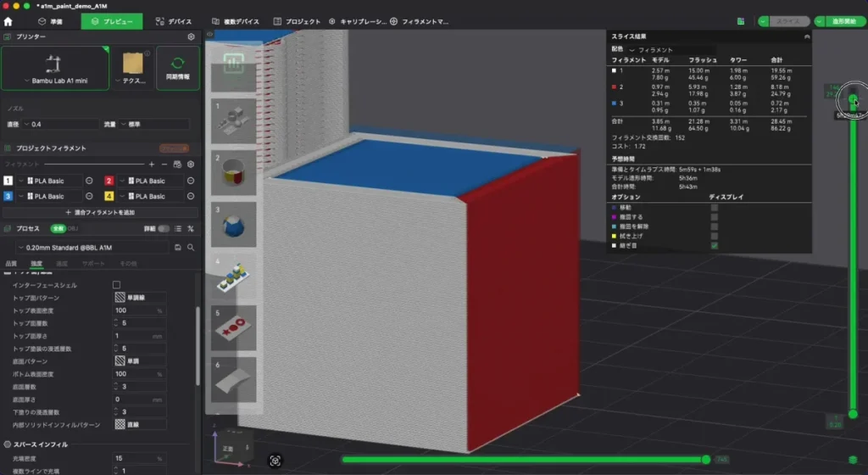Viewport: 868px width, 475px height.
Task: Open printer settings gear icon
Action: click(x=191, y=36)
